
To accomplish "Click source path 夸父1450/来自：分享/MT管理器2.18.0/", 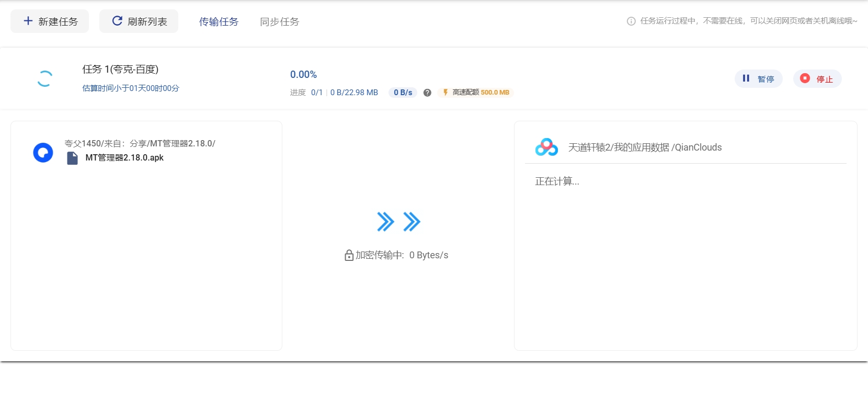I will tap(140, 143).
